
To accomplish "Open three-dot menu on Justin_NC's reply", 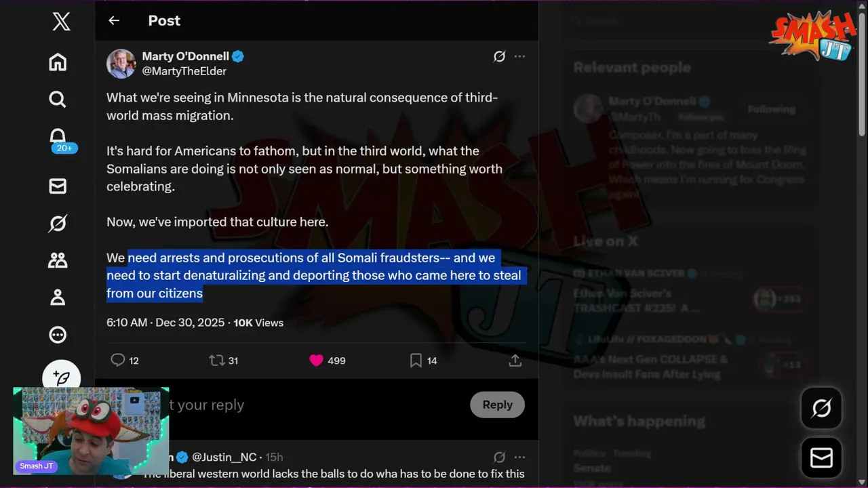I will [519, 457].
